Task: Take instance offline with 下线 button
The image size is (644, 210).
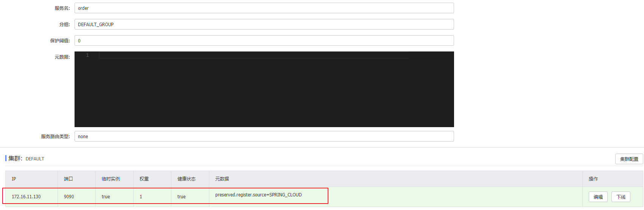Action: [621, 197]
